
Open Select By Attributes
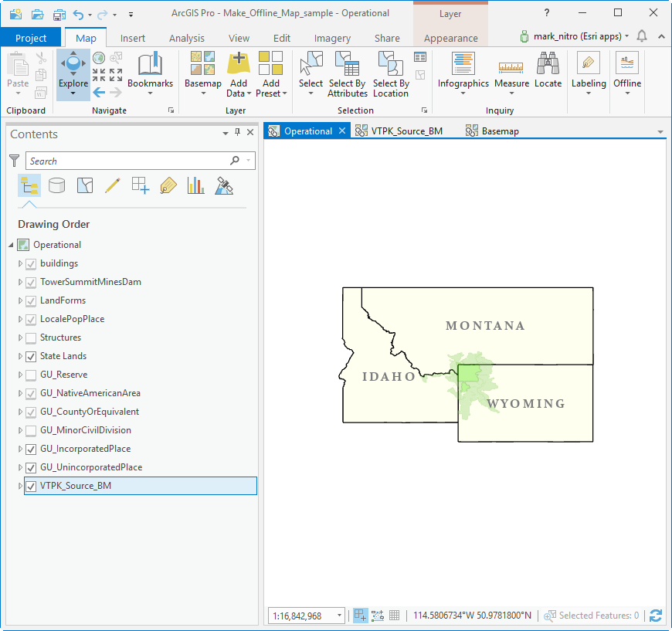pyautogui.click(x=348, y=73)
